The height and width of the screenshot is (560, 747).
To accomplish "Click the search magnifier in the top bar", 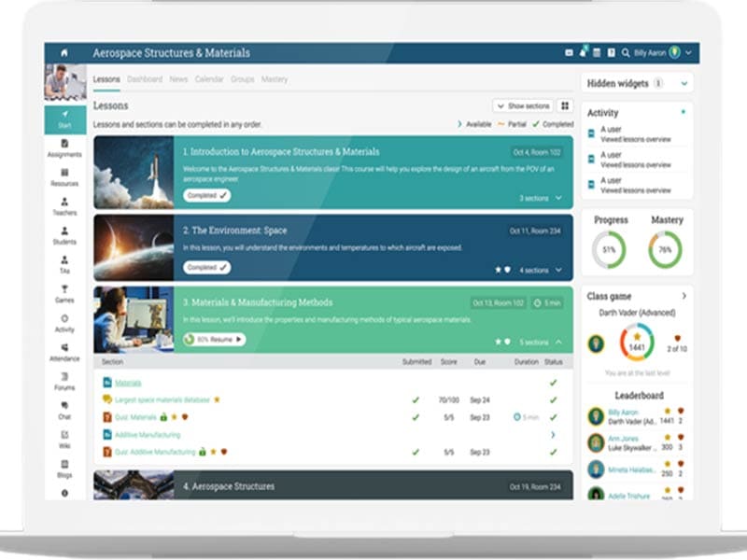I will [x=624, y=53].
